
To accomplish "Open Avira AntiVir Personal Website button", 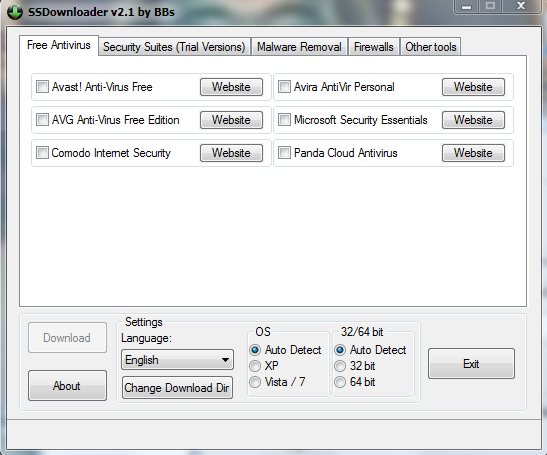I will click(473, 87).
